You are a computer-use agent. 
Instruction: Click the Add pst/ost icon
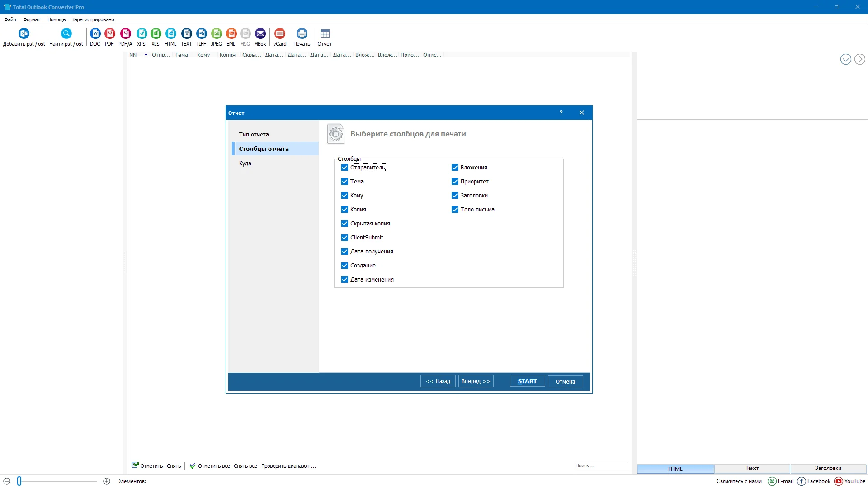pos(24,33)
